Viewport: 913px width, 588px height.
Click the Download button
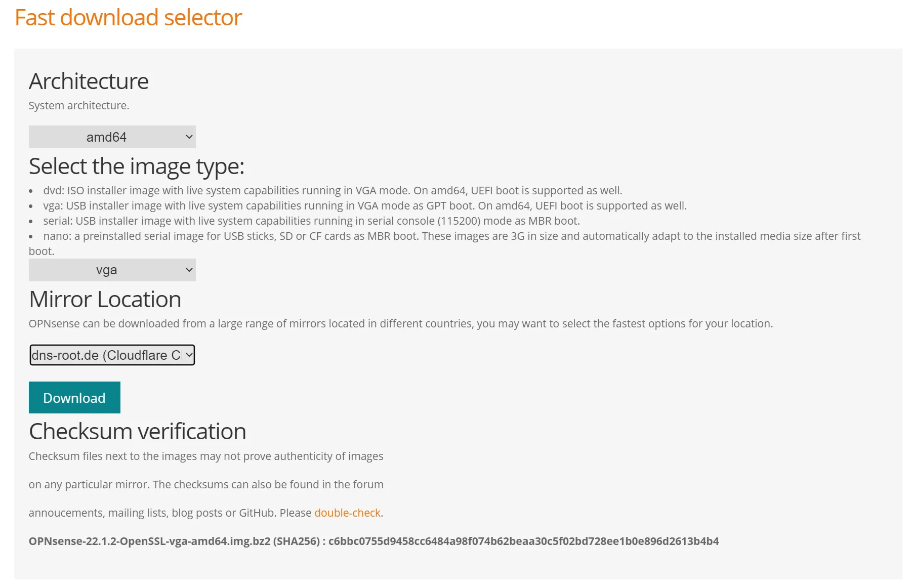pyautogui.click(x=74, y=398)
